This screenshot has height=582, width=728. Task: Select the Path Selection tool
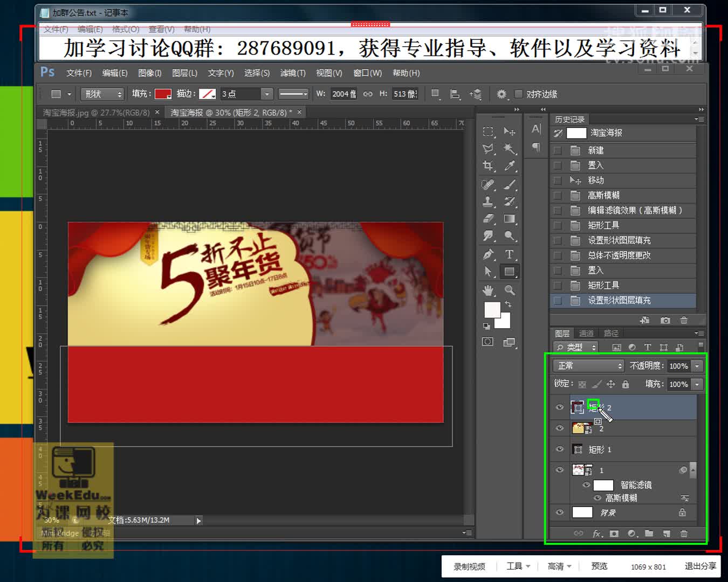(x=488, y=272)
